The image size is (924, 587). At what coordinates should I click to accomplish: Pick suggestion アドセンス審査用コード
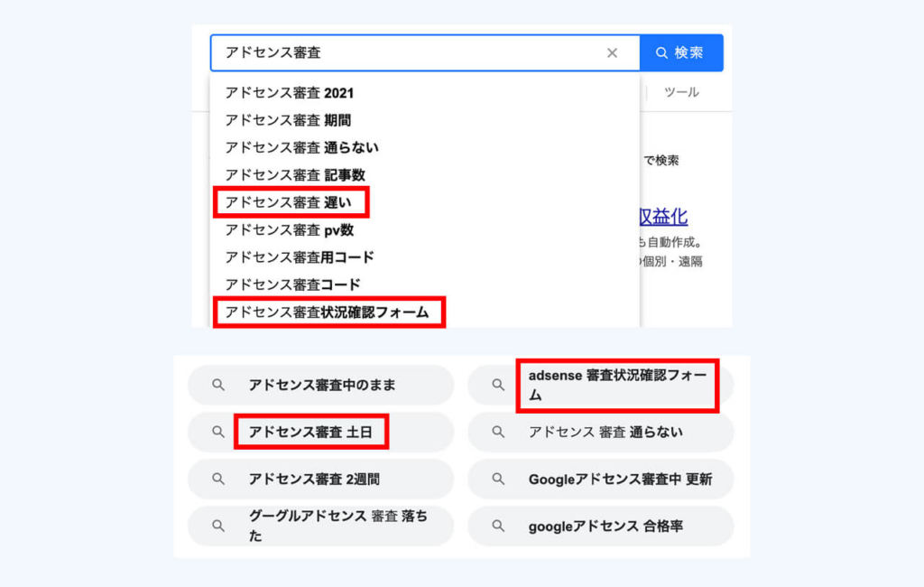coord(424,257)
